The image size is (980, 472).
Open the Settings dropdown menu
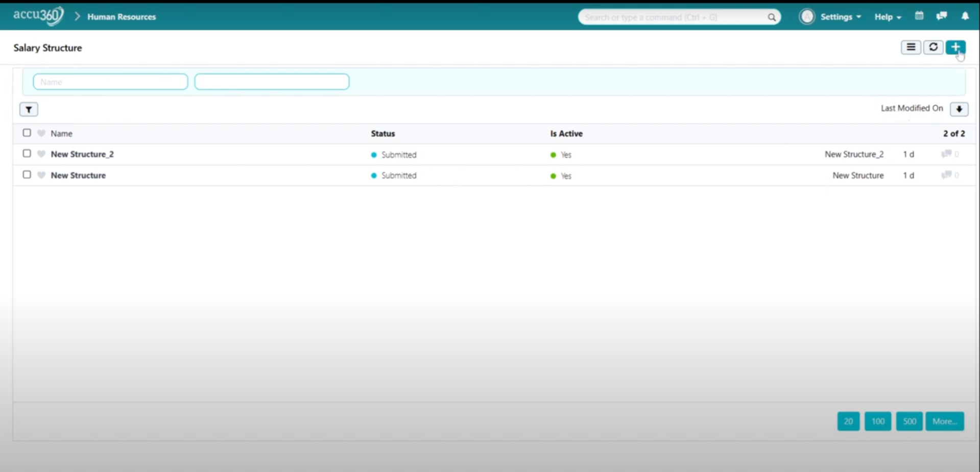841,17
